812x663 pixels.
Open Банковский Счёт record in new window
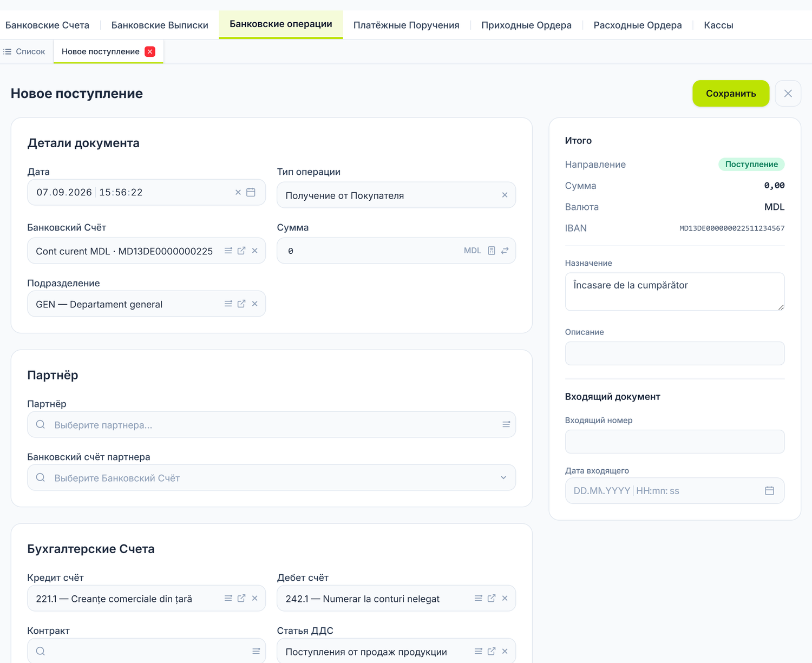point(241,251)
